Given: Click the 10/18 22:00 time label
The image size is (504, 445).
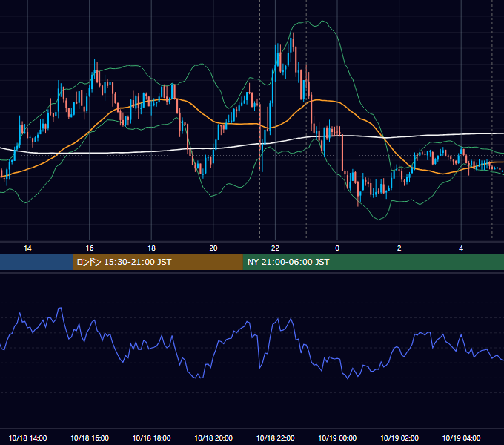Looking at the screenshot, I should click(275, 438).
